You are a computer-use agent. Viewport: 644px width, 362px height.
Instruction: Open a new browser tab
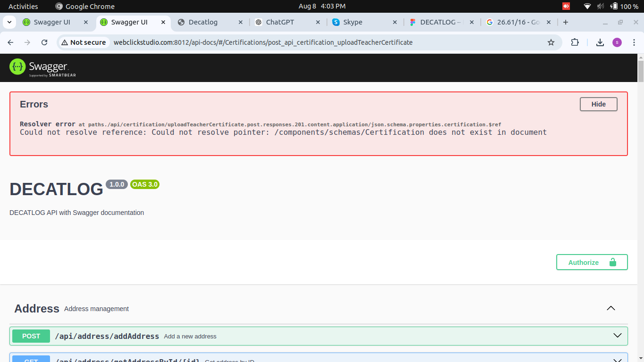[566, 22]
